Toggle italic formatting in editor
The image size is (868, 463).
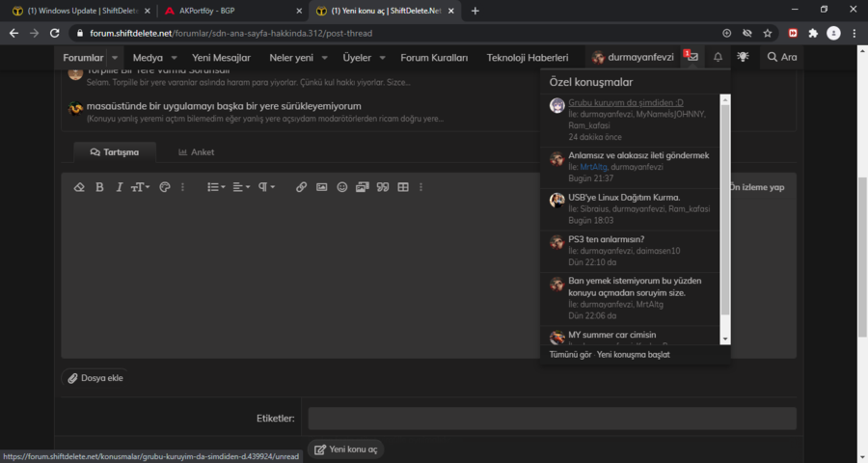[119, 187]
